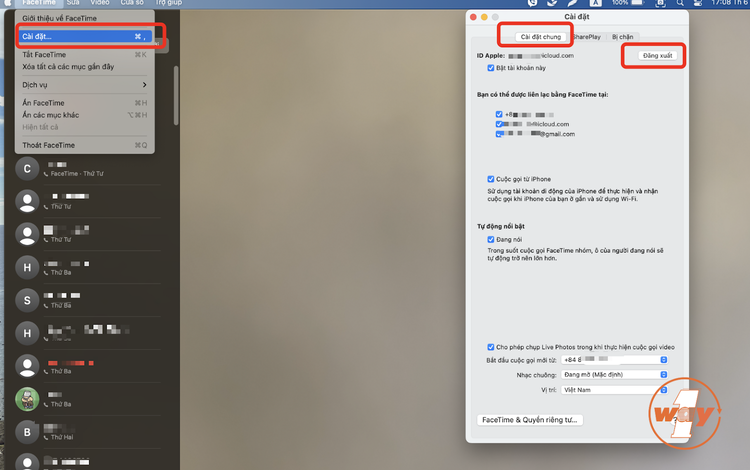Choose 'Ẩn FaceTime' menu item
This screenshot has width=750, height=470.
click(85, 103)
